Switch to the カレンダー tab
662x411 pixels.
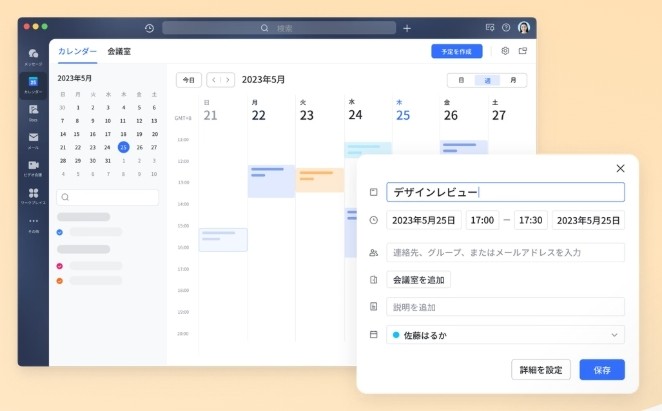[x=77, y=51]
